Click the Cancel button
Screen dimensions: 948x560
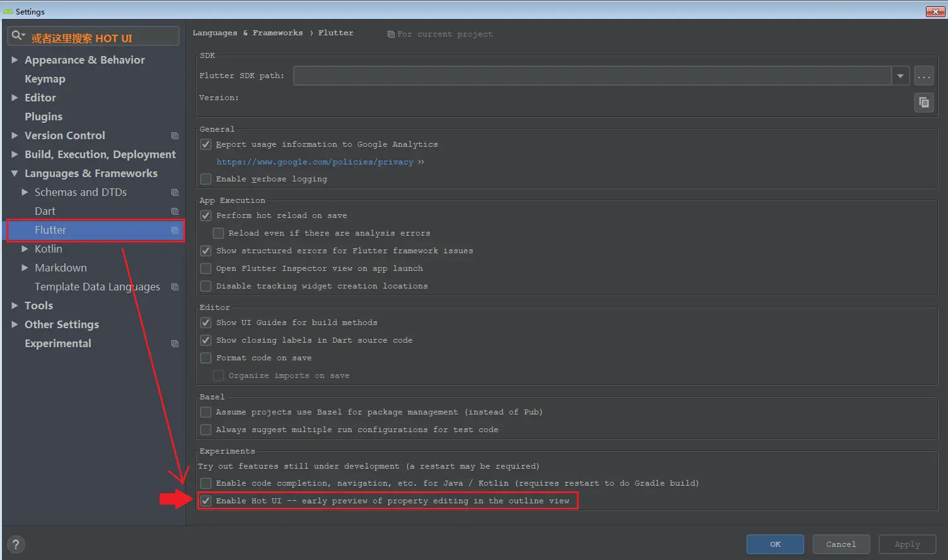pyautogui.click(x=841, y=544)
